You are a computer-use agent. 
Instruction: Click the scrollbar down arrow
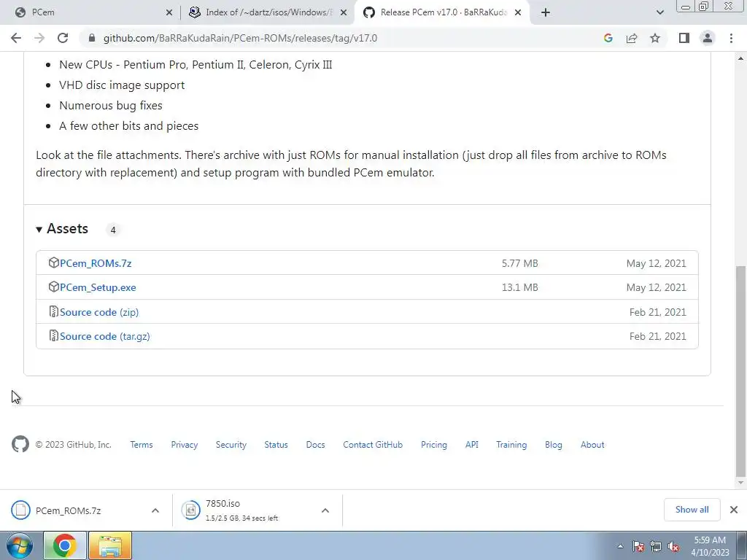[x=740, y=483]
